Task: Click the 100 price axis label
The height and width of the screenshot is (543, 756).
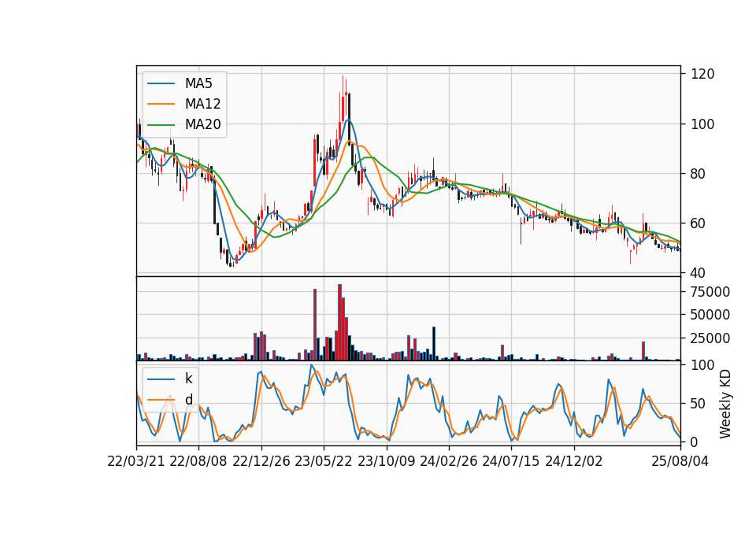Action: 702,124
